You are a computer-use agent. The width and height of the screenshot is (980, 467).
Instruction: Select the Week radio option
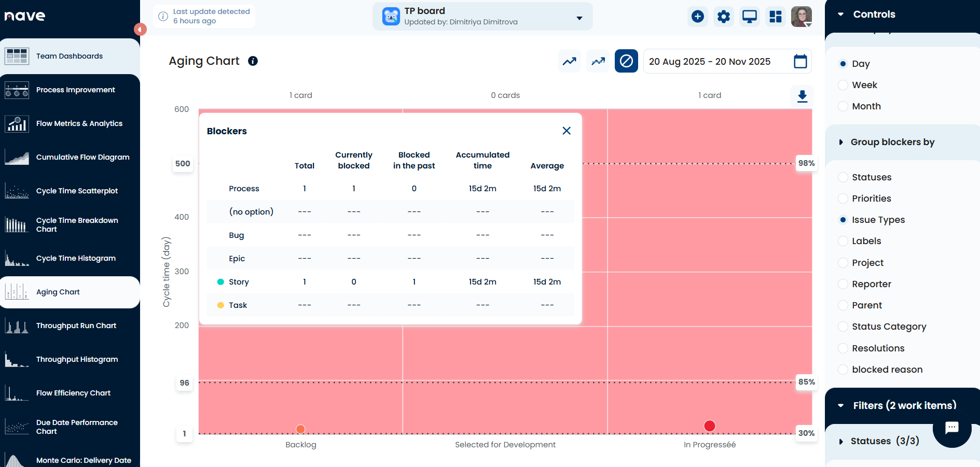point(843,85)
